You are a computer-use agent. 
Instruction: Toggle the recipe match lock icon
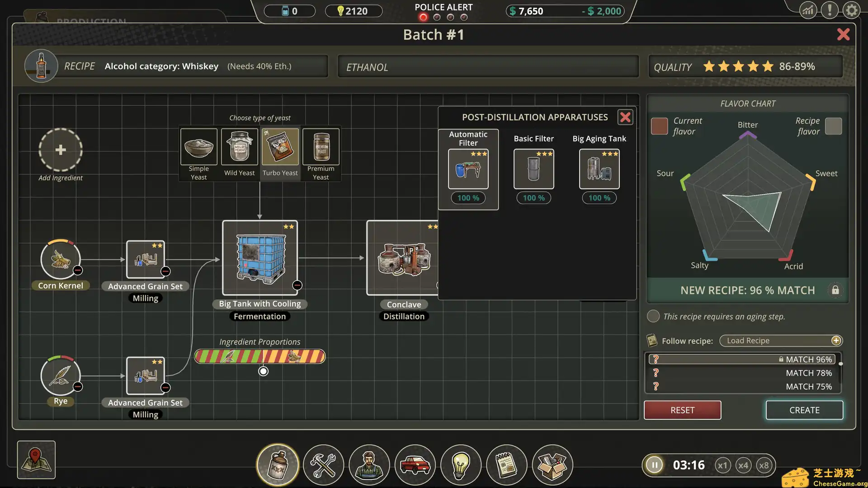(835, 290)
